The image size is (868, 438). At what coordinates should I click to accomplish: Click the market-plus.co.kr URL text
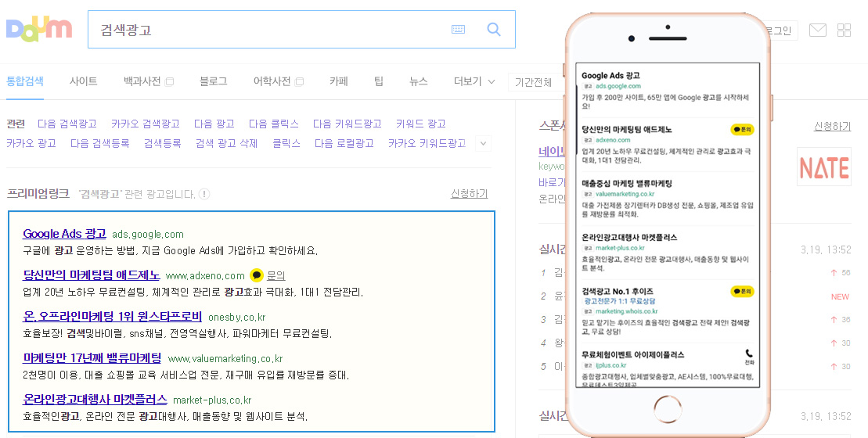[x=212, y=400]
